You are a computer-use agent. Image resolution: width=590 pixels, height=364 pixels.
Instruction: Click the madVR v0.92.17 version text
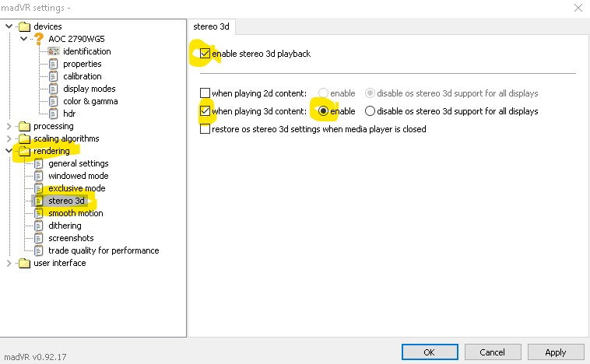[35, 356]
